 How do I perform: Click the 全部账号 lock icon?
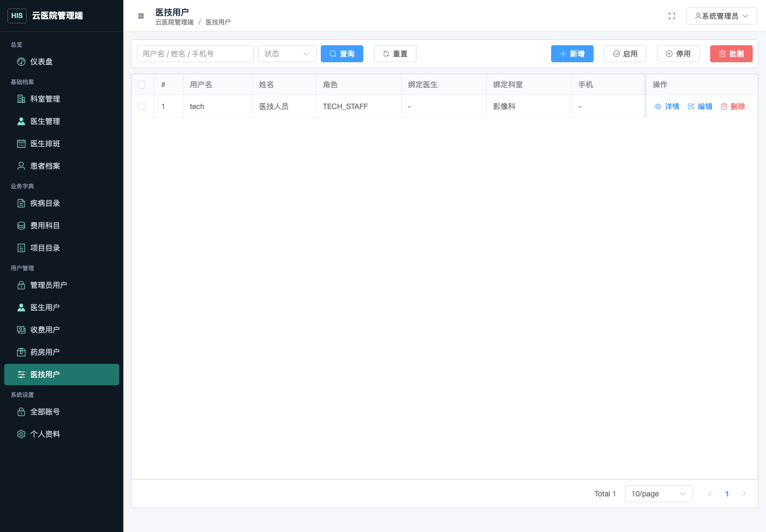coord(21,412)
